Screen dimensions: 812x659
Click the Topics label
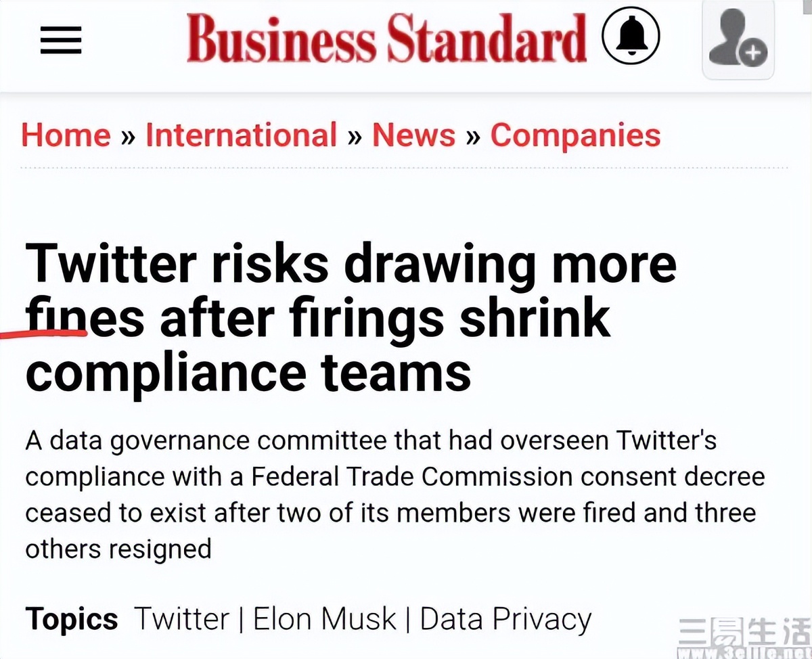click(72, 619)
